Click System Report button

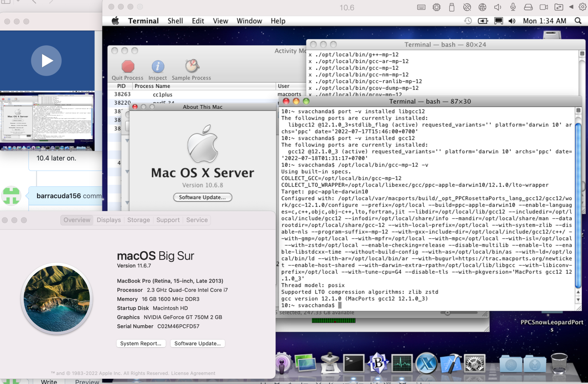point(141,343)
